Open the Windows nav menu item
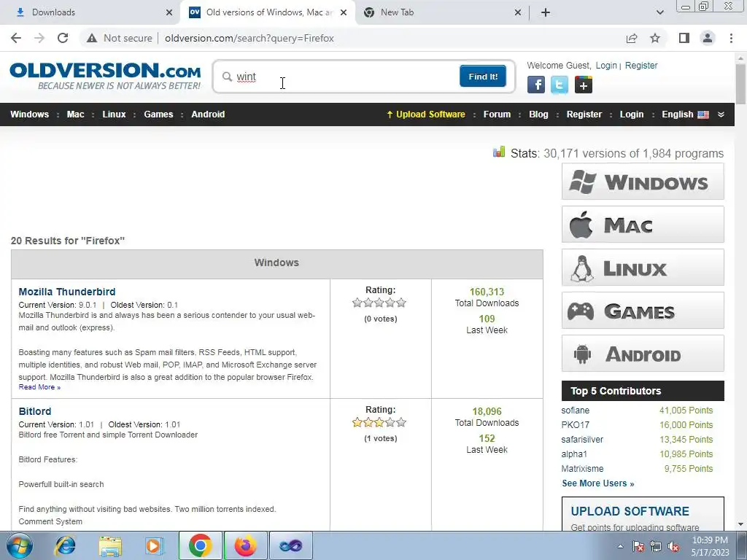The image size is (747, 560). pos(29,114)
